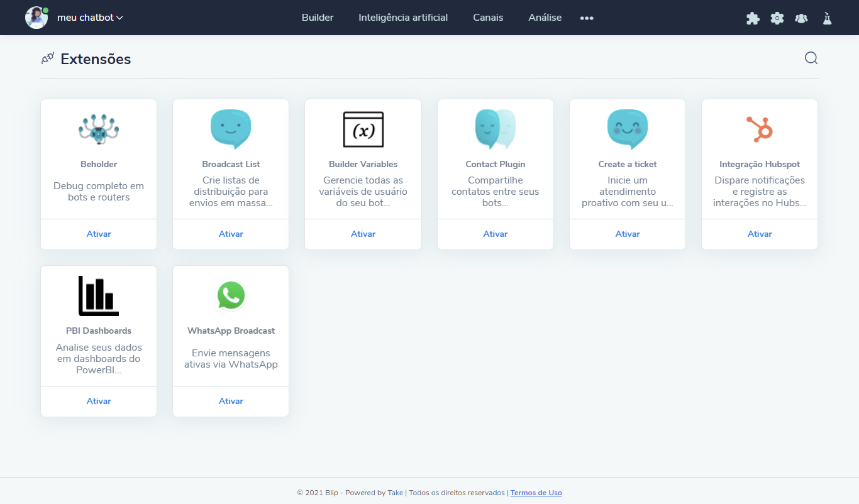Click 'Gerencie todas as variáveis' description
Viewport: 859px width, 504px height.
pyautogui.click(x=363, y=192)
